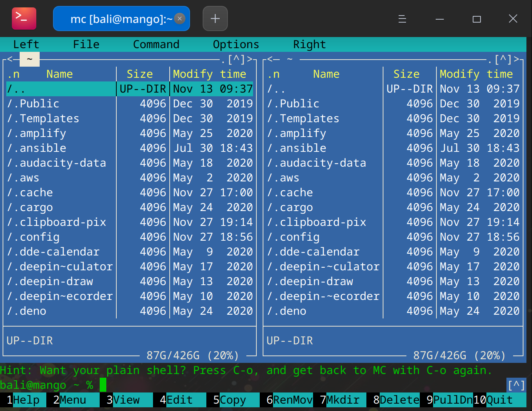Screen dimensions: 532x411
Task: Click left panel history back arrow
Action: (10, 59)
